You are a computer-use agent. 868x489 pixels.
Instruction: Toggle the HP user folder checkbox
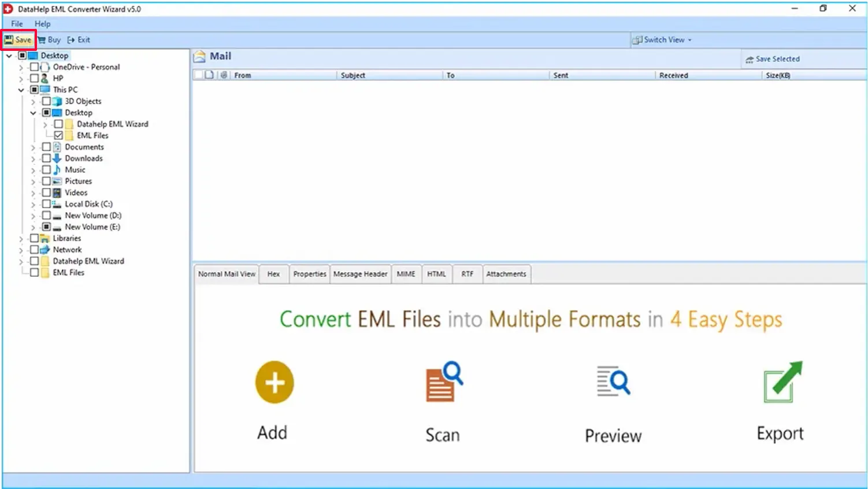[35, 79]
